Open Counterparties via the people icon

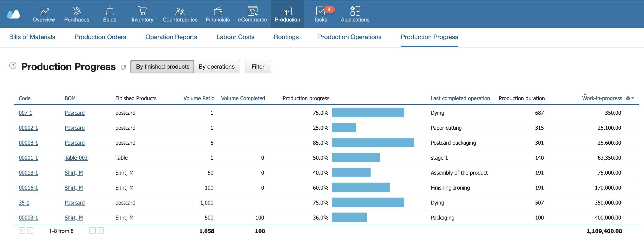(x=180, y=11)
